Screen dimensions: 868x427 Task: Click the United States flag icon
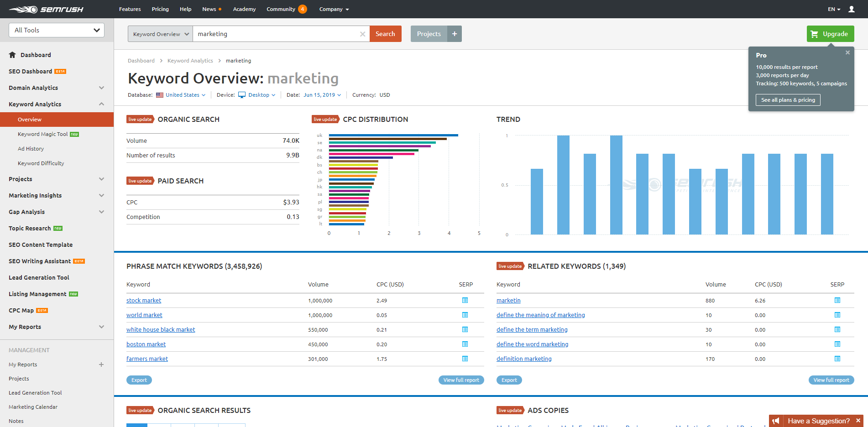[x=160, y=95]
